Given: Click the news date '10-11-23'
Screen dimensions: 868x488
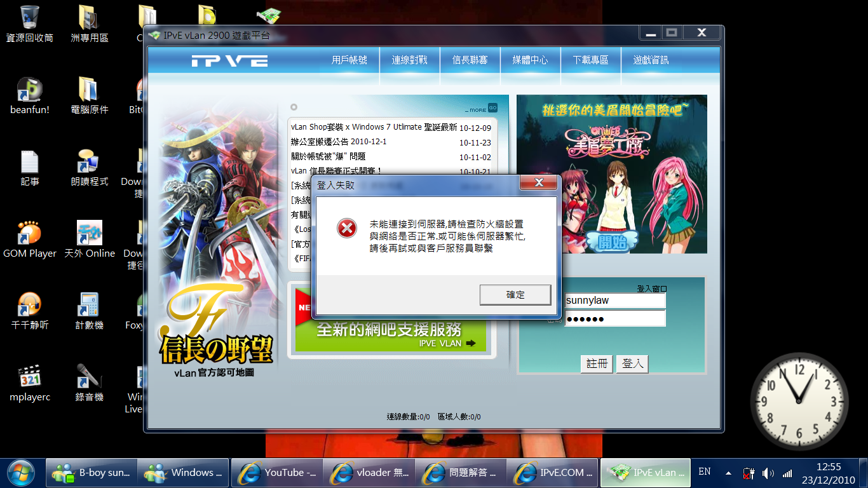Looking at the screenshot, I should click(x=475, y=143).
